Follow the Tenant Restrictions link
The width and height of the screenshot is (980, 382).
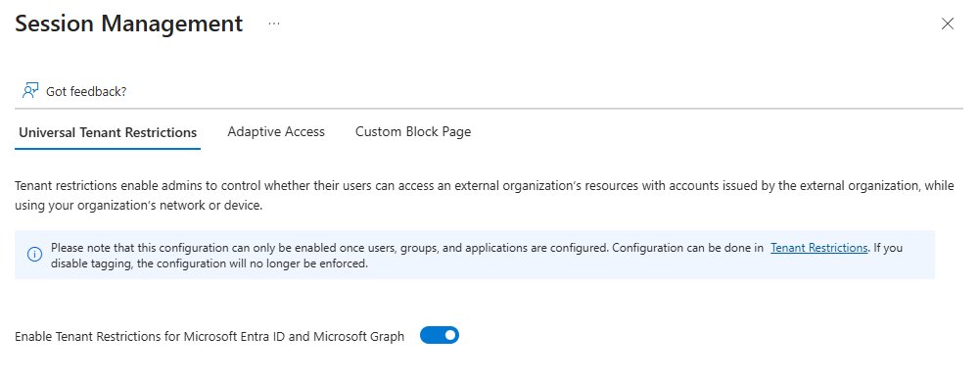tap(818, 248)
